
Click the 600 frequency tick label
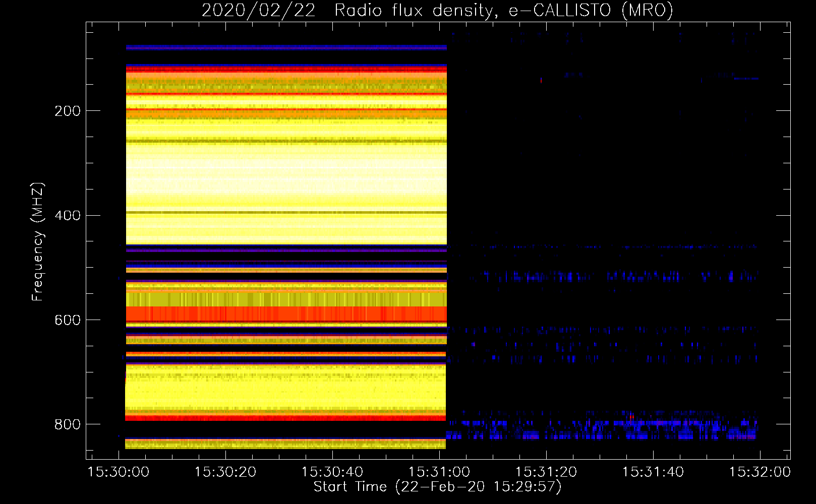pyautogui.click(x=67, y=320)
